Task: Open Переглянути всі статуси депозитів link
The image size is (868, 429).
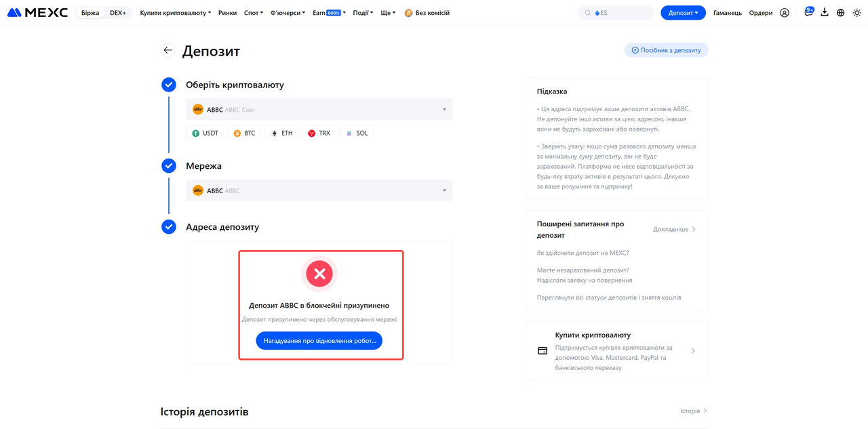Action: [609, 298]
